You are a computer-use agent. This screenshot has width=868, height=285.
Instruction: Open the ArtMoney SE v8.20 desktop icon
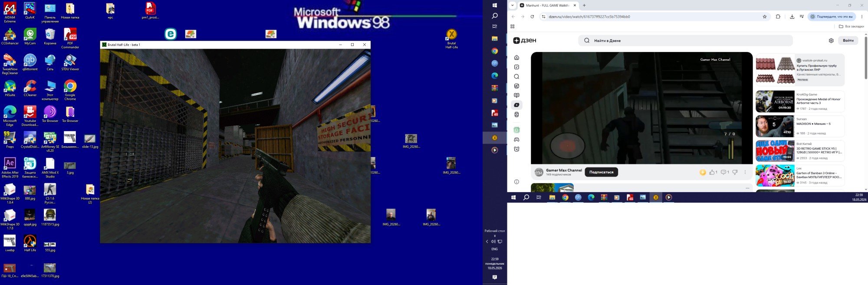click(x=50, y=142)
